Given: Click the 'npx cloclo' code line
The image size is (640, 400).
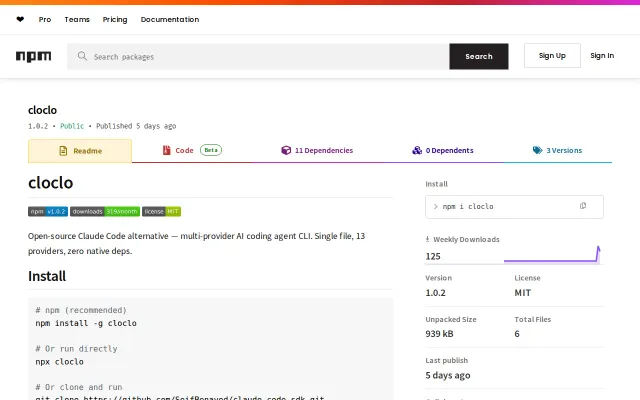Looking at the screenshot, I should point(59,362).
